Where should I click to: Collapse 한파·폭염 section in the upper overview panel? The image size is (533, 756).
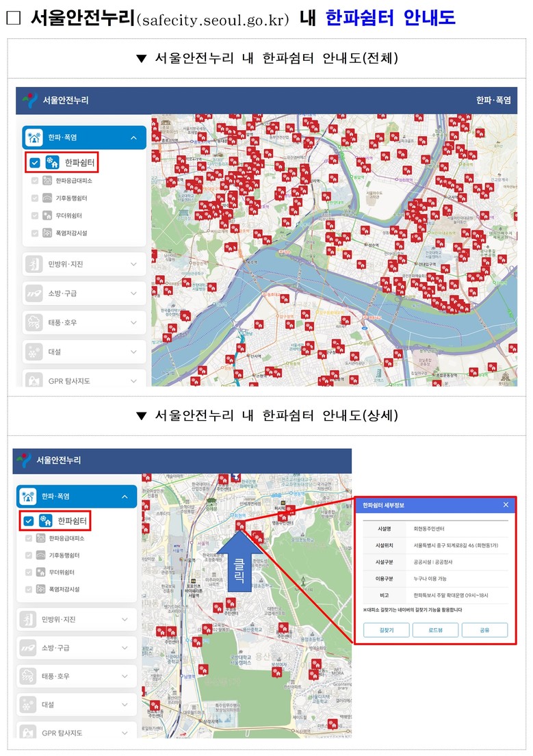point(133,138)
